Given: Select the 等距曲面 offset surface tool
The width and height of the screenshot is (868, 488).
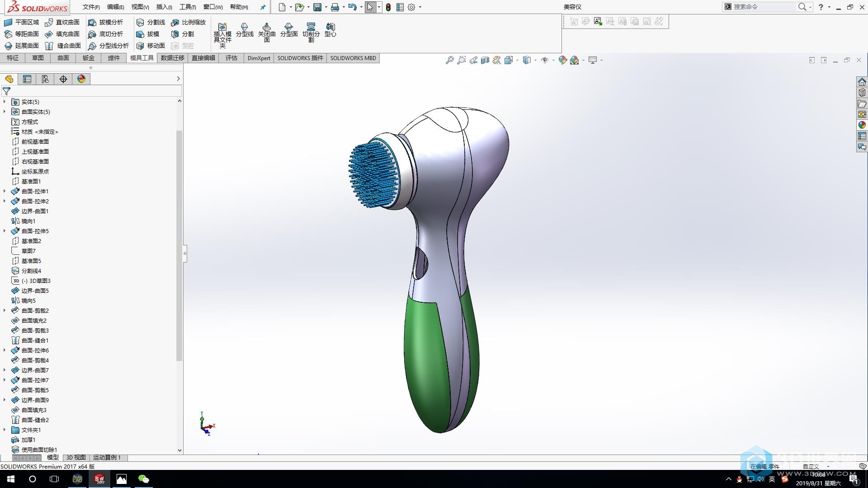Looking at the screenshot, I should pos(21,34).
